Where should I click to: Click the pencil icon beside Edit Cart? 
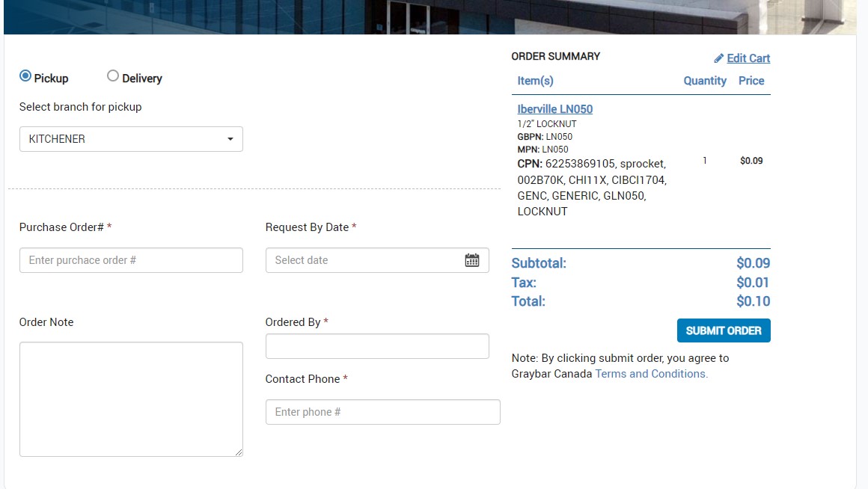click(x=718, y=58)
